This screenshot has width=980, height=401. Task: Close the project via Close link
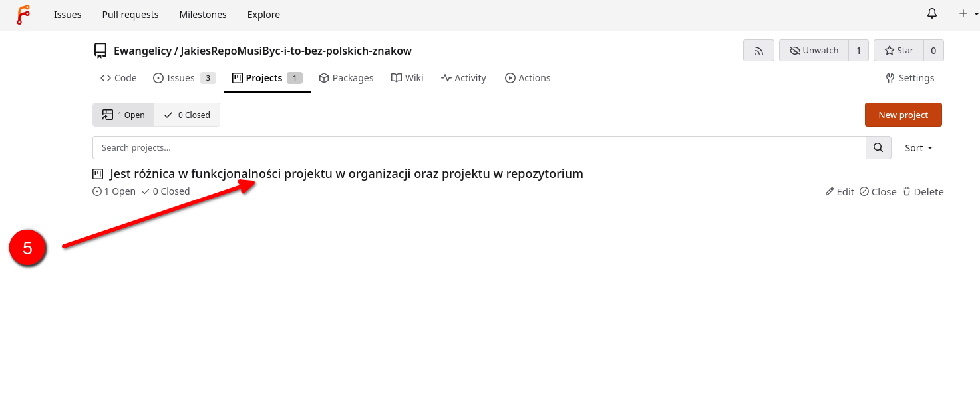click(x=878, y=192)
